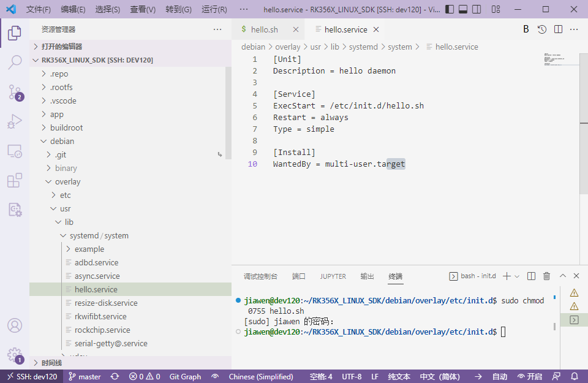588x383 pixels.
Task: Toggle the notifications bell in status bar
Action: coord(573,376)
